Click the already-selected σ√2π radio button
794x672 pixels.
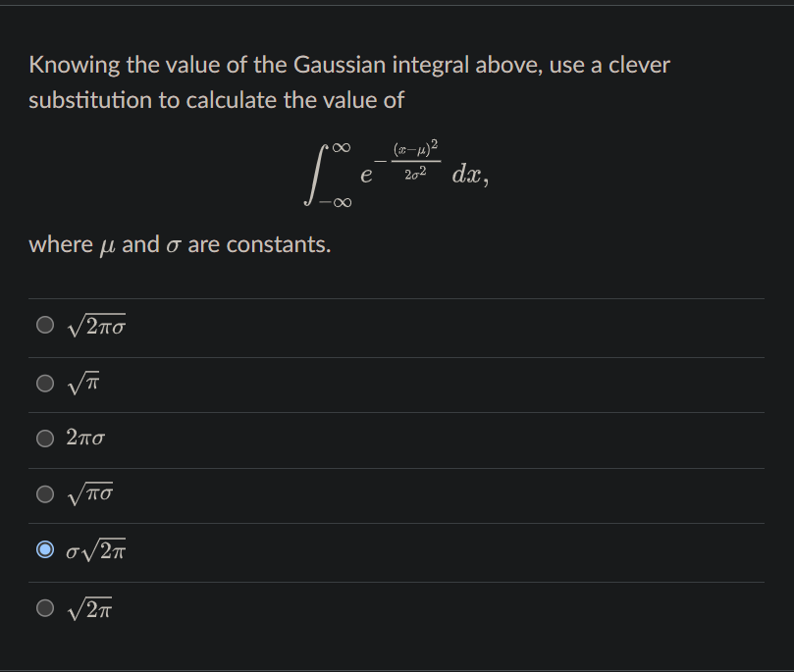click(44, 550)
